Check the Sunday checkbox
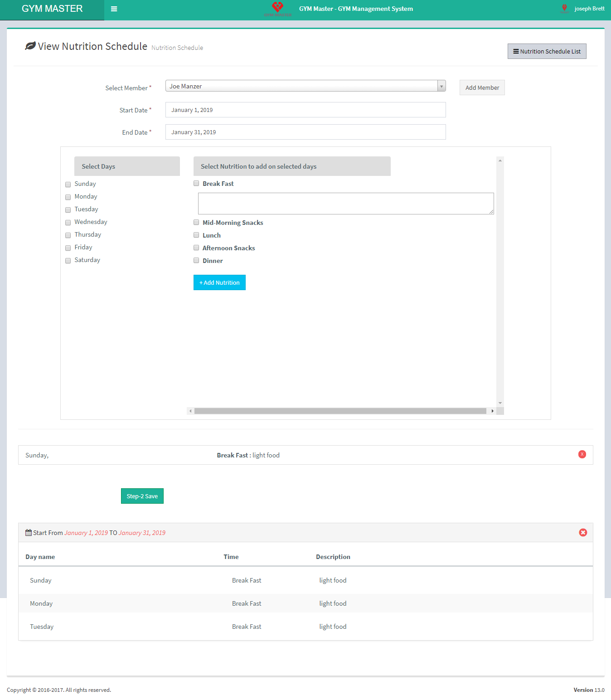The image size is (611, 700). click(68, 185)
